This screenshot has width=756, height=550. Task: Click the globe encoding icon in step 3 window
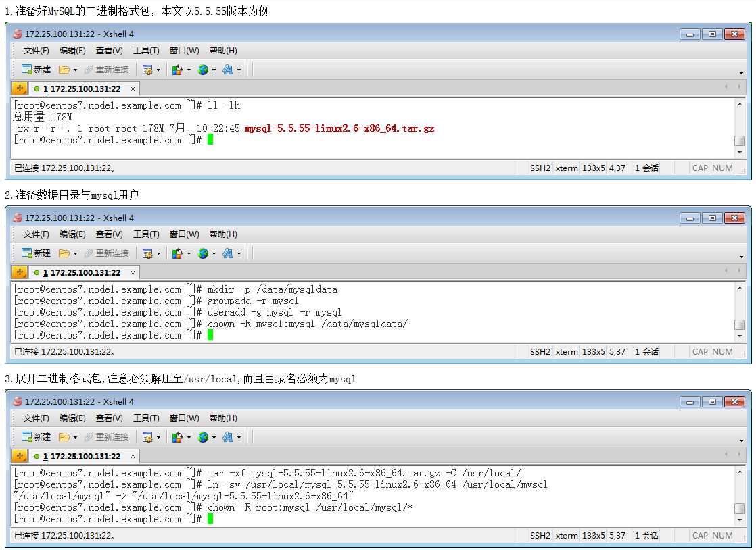[x=203, y=437]
